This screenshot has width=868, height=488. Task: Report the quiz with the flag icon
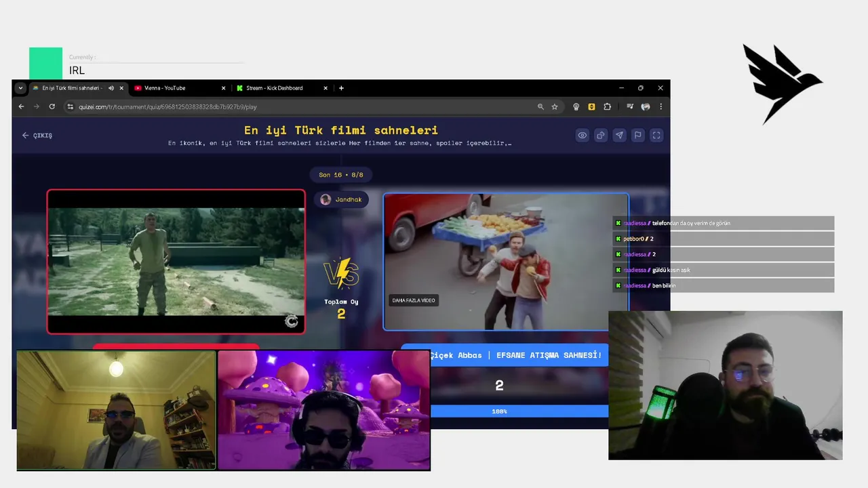click(x=637, y=136)
